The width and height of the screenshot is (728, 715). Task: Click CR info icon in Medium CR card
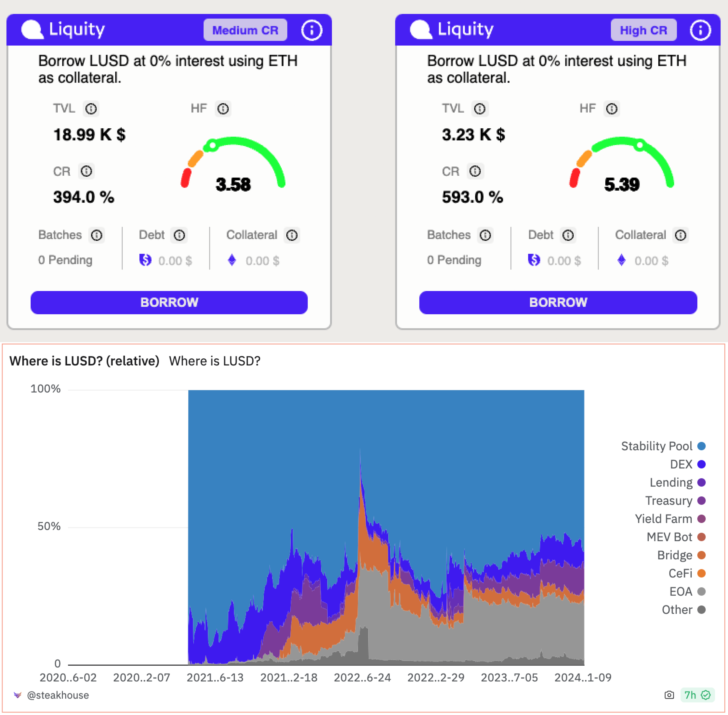tap(86, 172)
